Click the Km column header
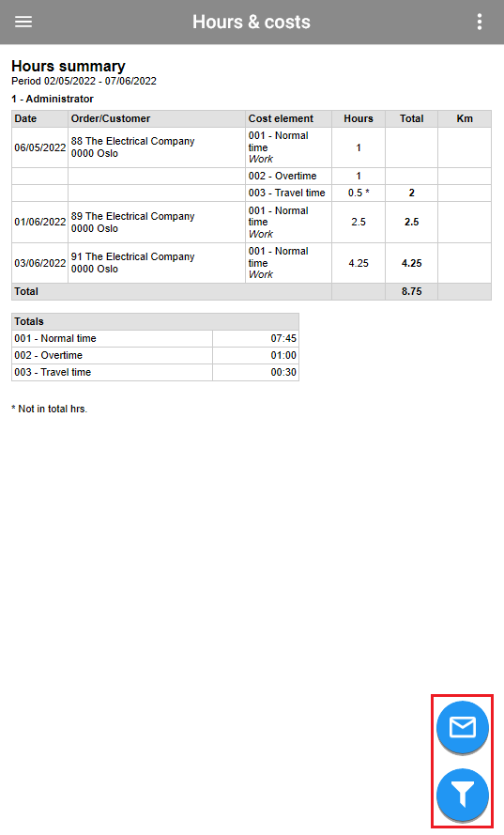This screenshot has height=835, width=504. 465,118
